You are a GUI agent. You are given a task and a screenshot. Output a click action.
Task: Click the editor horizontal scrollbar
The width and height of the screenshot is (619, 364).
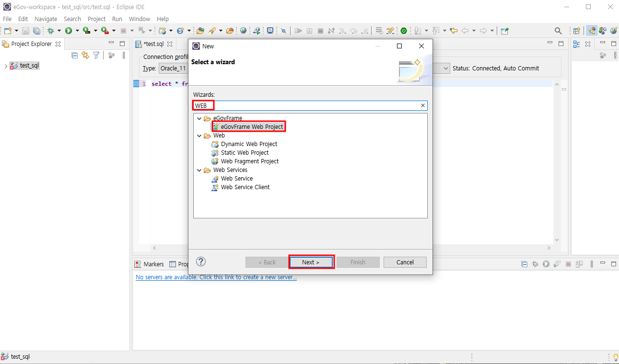tap(351, 248)
